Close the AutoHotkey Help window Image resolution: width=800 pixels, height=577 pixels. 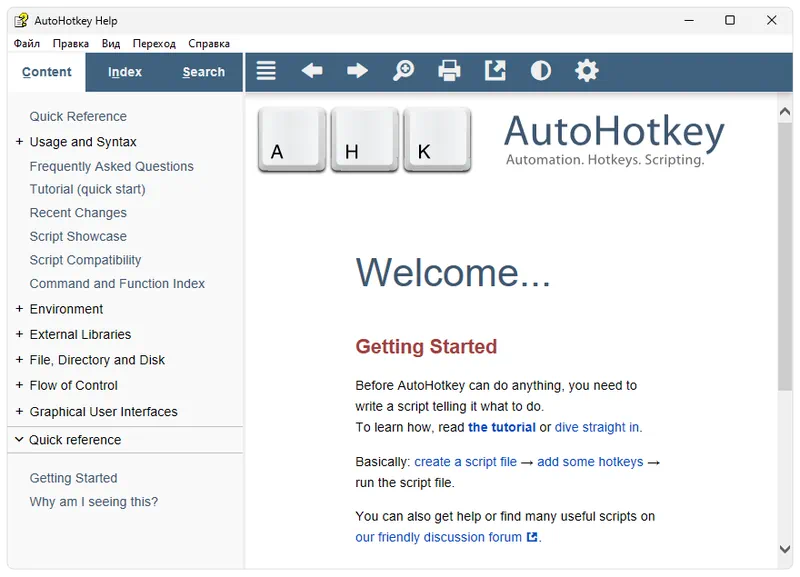coord(771,20)
